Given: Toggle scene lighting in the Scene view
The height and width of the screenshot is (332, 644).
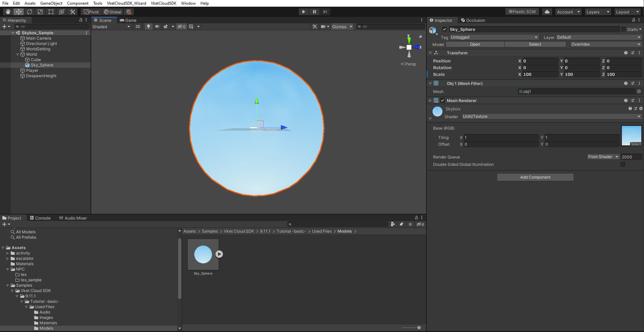Looking at the screenshot, I should point(149,27).
